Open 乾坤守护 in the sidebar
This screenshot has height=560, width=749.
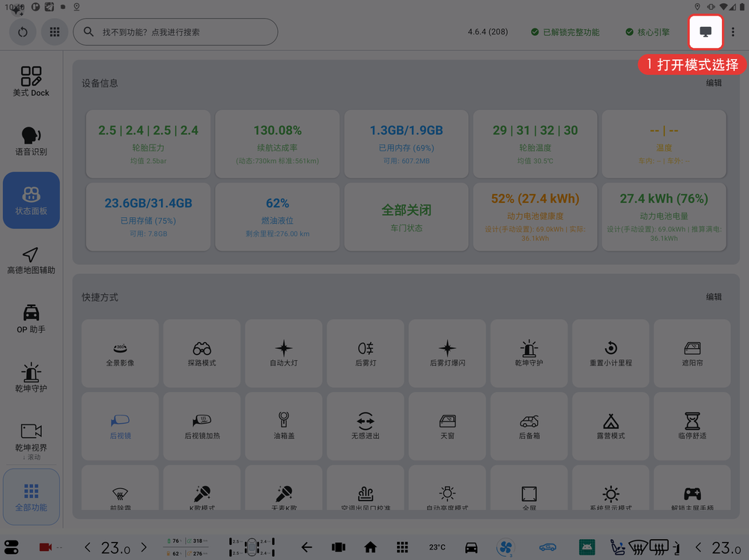[x=31, y=378]
